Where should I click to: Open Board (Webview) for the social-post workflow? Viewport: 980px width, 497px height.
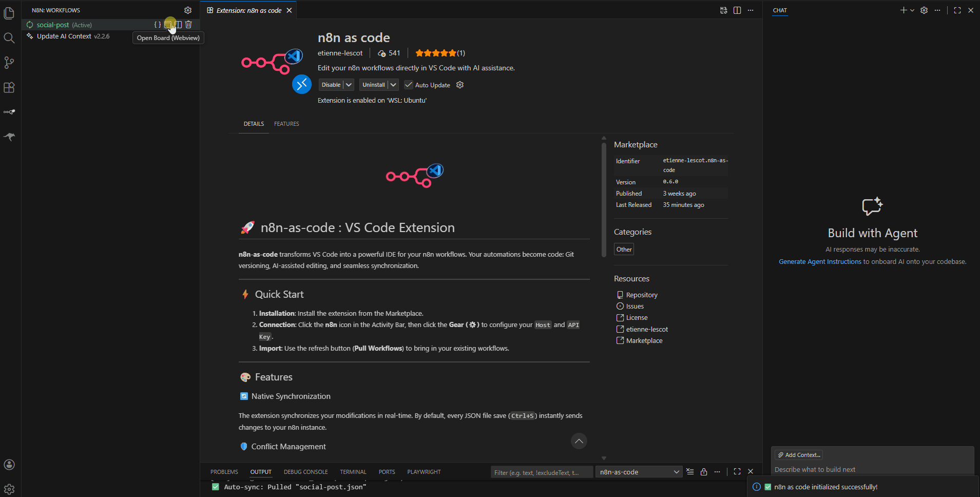tap(170, 24)
